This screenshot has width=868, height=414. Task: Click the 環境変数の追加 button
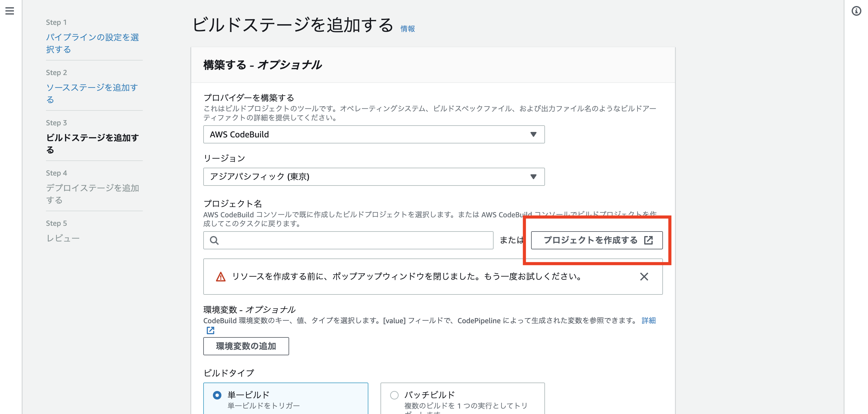coord(246,346)
